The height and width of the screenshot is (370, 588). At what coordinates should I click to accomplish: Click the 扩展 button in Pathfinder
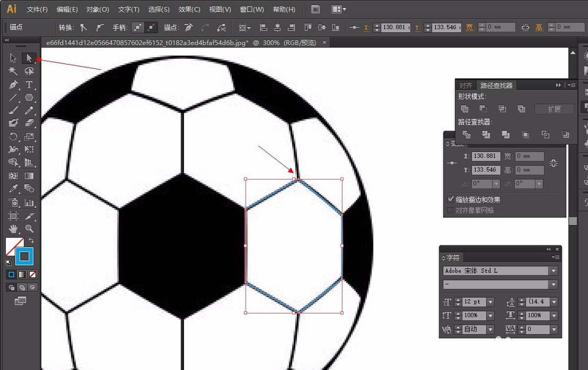(553, 109)
